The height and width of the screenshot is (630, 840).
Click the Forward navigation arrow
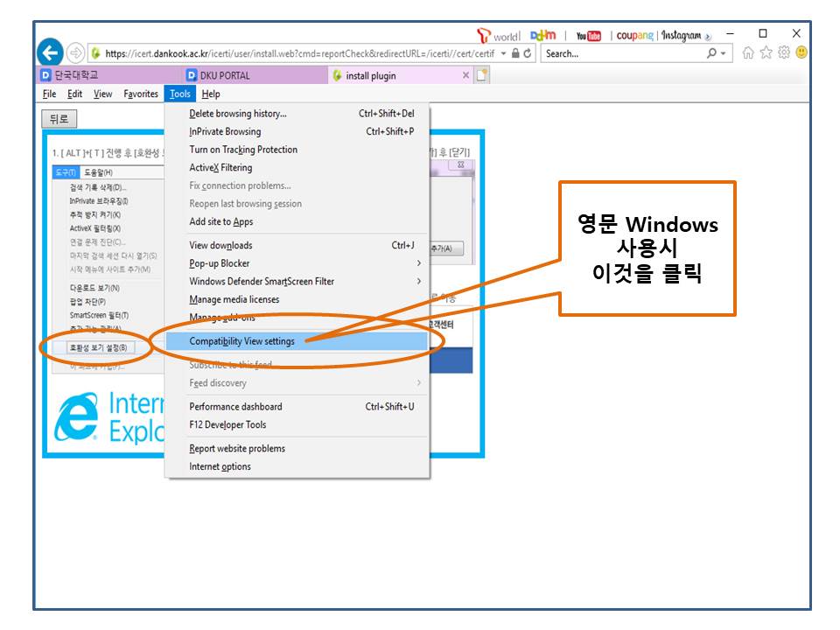click(x=75, y=52)
